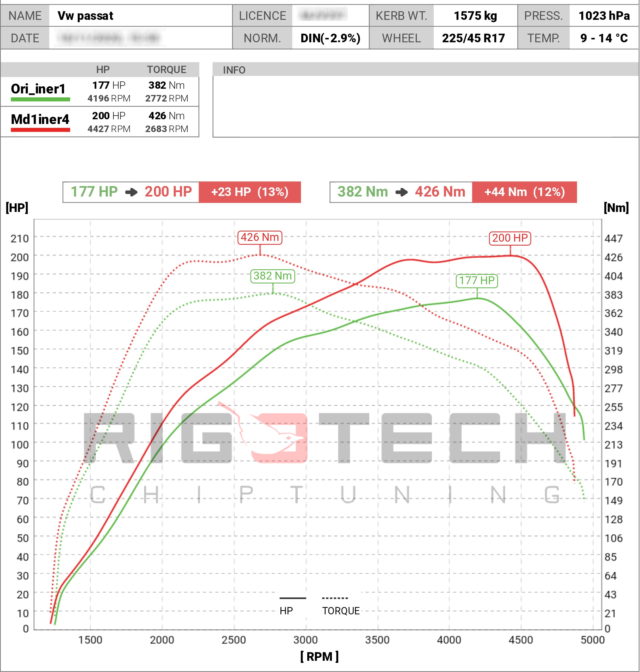Select the solid line HP legend sample
The image size is (640, 672).
293,598
